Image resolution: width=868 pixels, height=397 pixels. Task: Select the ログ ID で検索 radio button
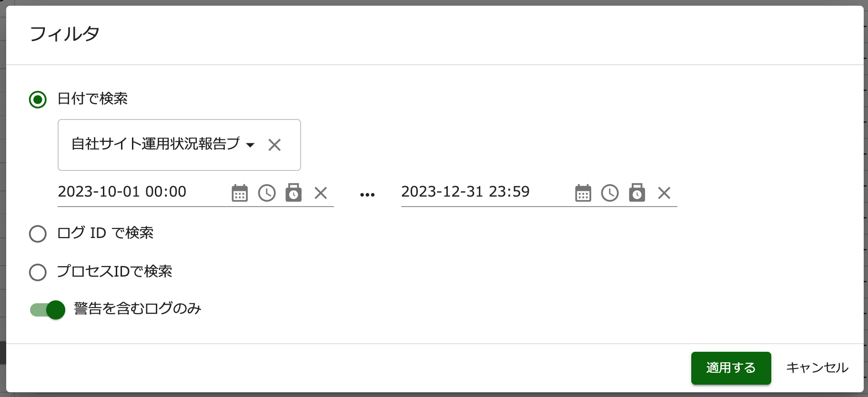tap(38, 234)
